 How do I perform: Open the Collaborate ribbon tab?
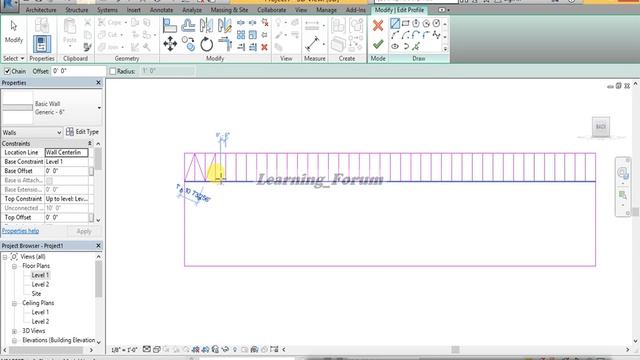pyautogui.click(x=271, y=10)
